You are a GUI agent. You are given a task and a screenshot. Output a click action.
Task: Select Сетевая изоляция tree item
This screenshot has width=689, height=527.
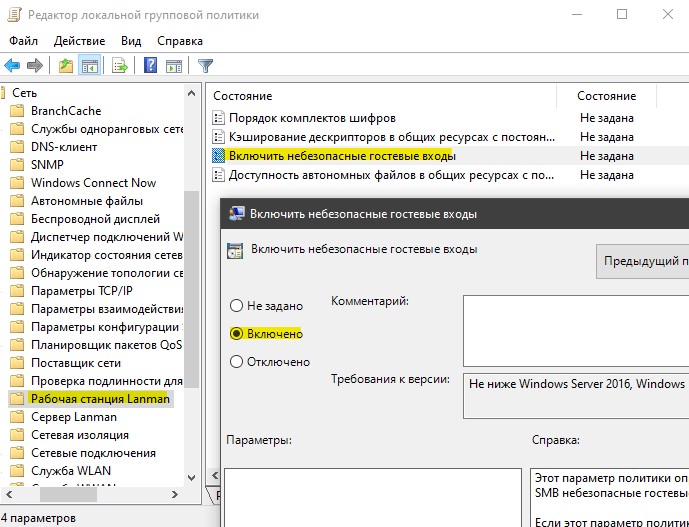pyautogui.click(x=80, y=435)
